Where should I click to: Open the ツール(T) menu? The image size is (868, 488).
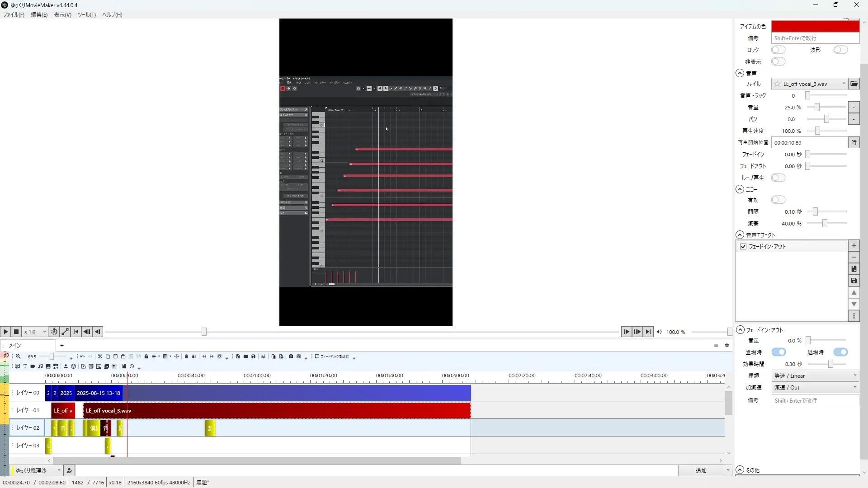(x=86, y=14)
